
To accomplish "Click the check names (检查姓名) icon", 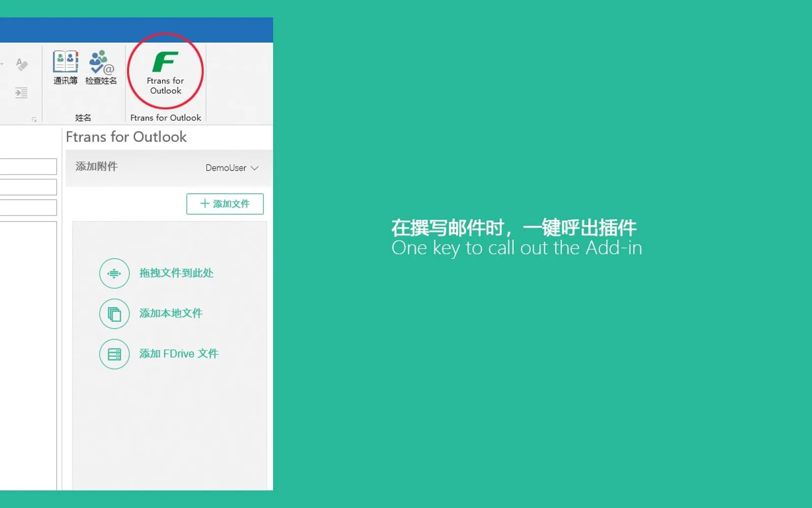I will (x=101, y=68).
